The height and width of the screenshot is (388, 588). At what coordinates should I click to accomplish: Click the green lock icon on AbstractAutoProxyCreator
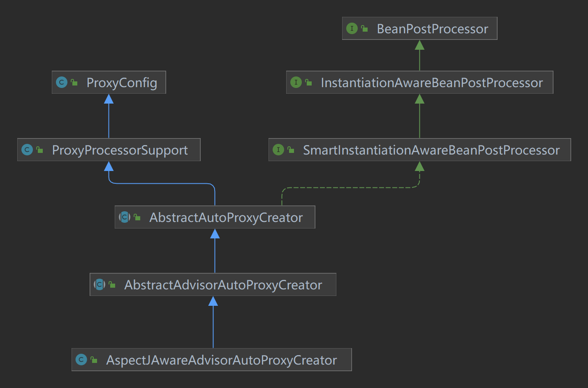click(137, 217)
